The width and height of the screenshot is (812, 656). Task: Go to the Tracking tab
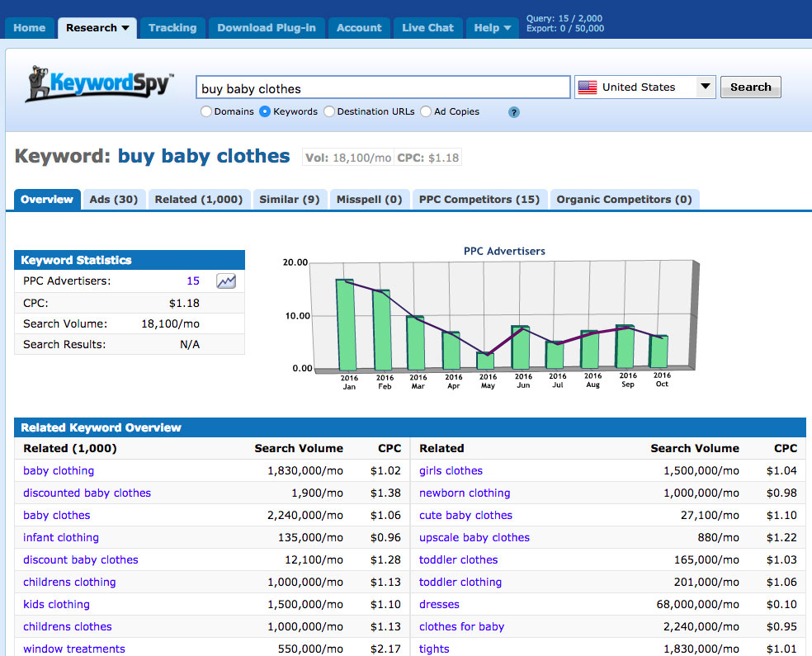(x=172, y=28)
